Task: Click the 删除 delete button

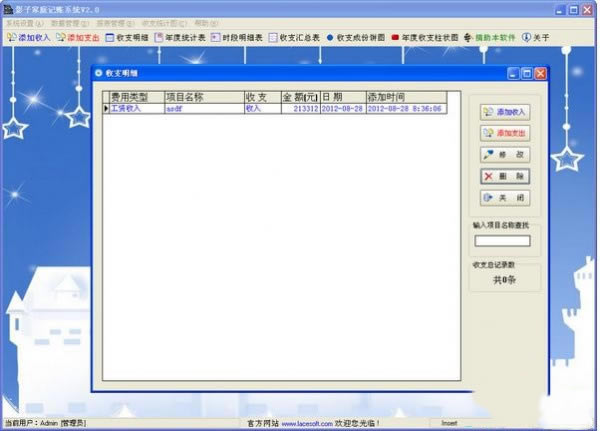Action: pos(505,176)
